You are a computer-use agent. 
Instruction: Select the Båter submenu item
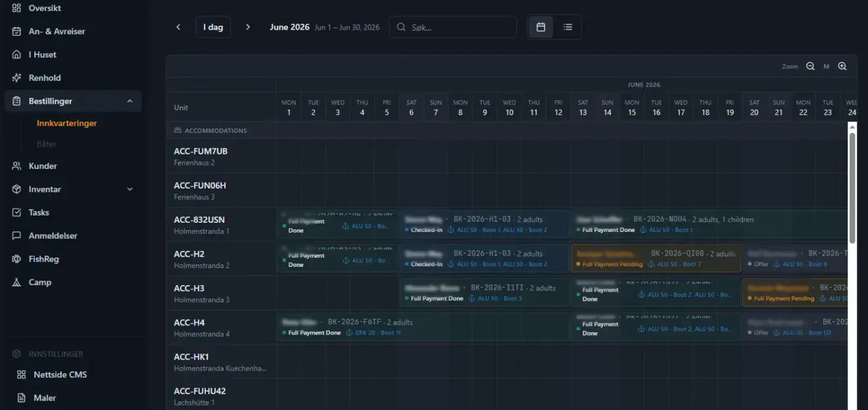tap(47, 143)
